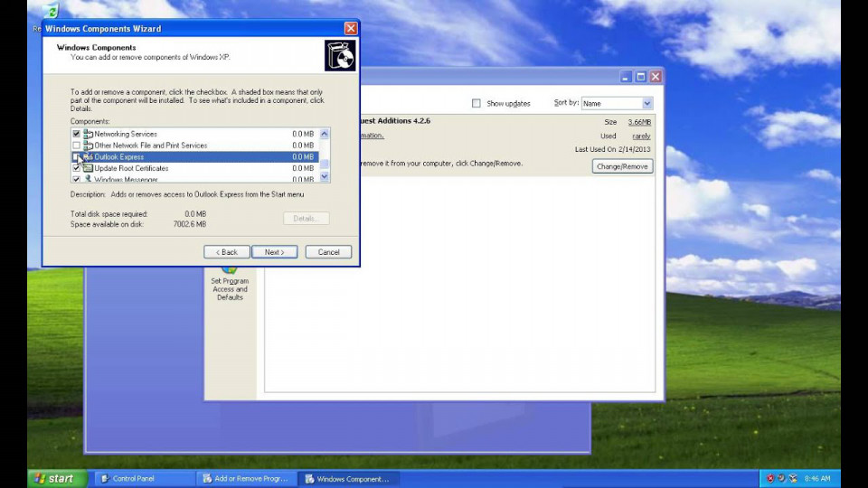
Task: Click the Next button in the wizard
Action: [x=275, y=252]
